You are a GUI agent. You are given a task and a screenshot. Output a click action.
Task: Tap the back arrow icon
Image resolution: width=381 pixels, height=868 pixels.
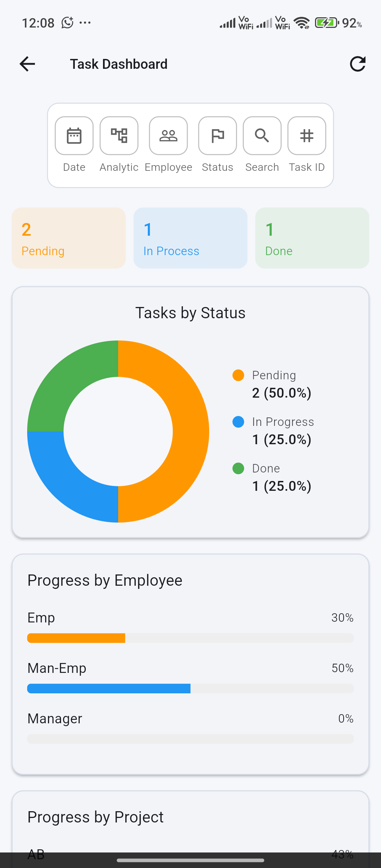coord(27,64)
